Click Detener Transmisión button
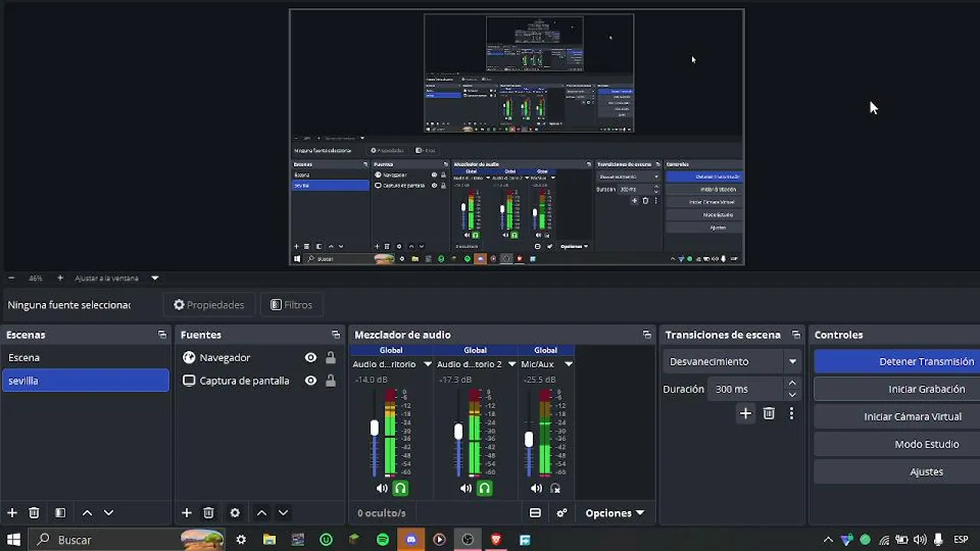The width and height of the screenshot is (980, 551). click(x=897, y=361)
